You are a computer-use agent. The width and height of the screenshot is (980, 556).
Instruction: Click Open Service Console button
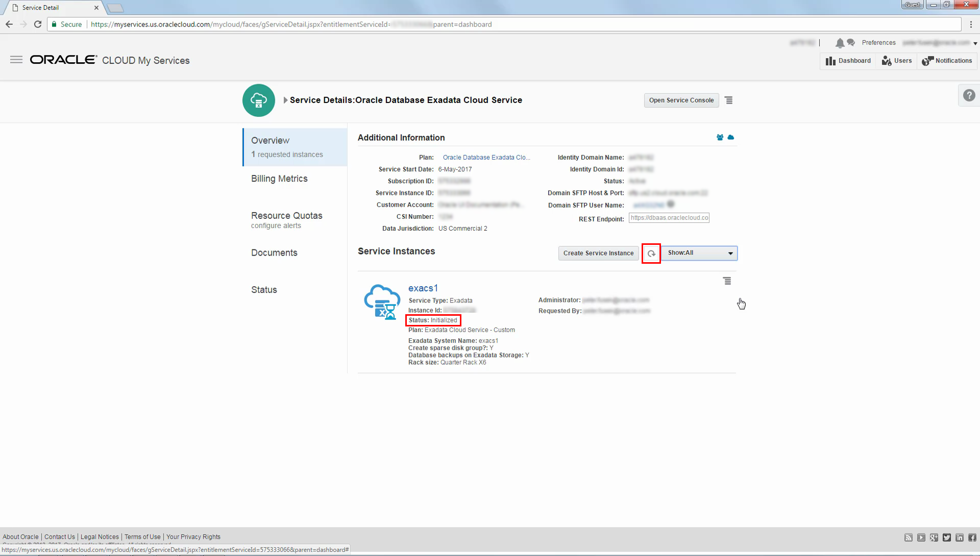coord(681,100)
